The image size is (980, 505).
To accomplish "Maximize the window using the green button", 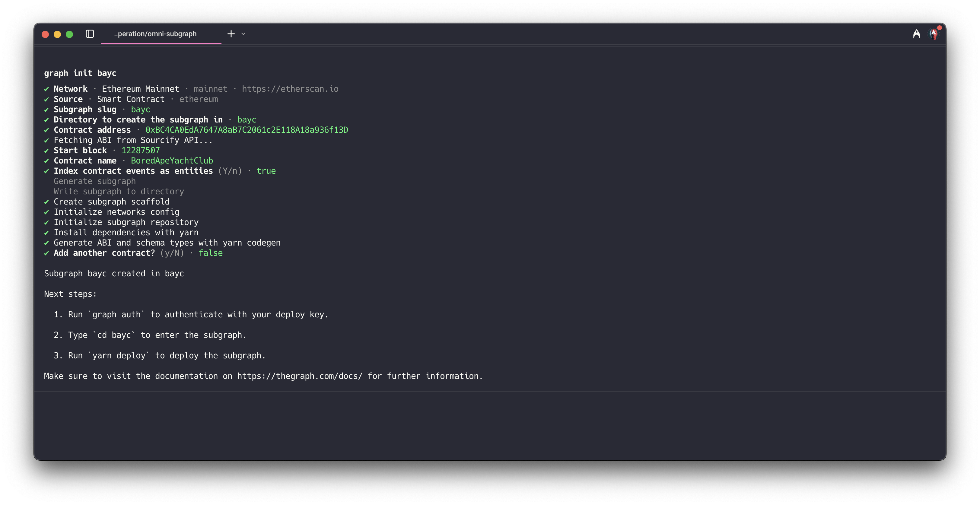I will point(69,34).
